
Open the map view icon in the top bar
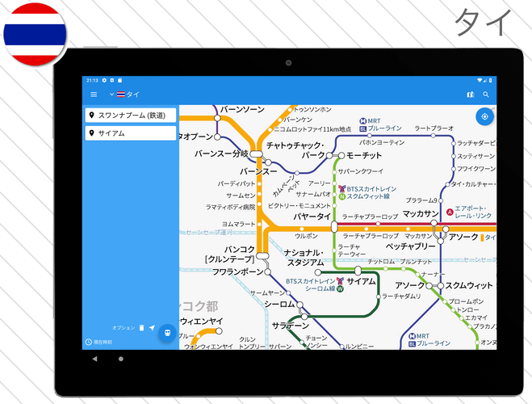point(471,95)
